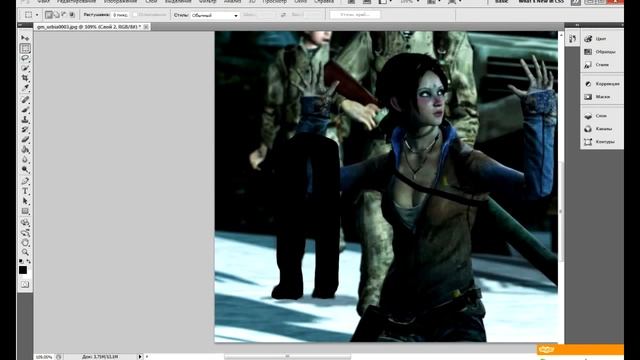This screenshot has height=360, width=640.
Task: Open the Styles panel (Стили)
Action: click(602, 65)
